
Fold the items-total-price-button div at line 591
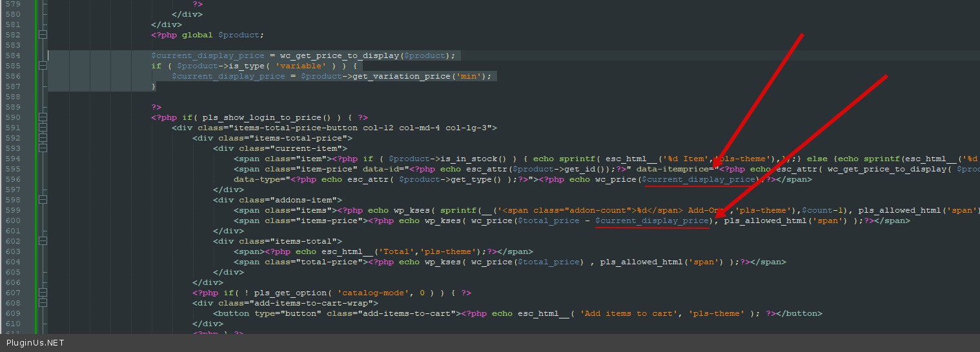pos(43,128)
